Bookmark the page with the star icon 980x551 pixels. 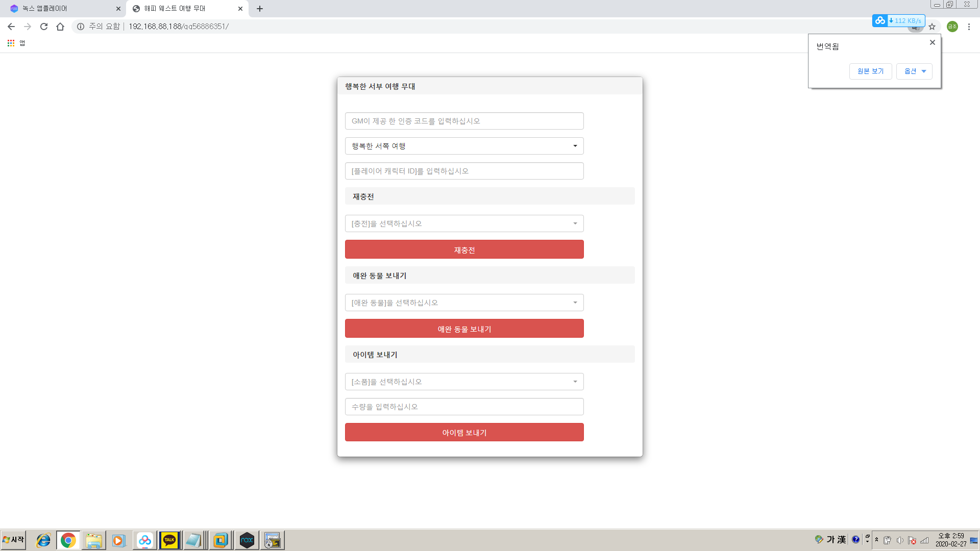click(932, 27)
